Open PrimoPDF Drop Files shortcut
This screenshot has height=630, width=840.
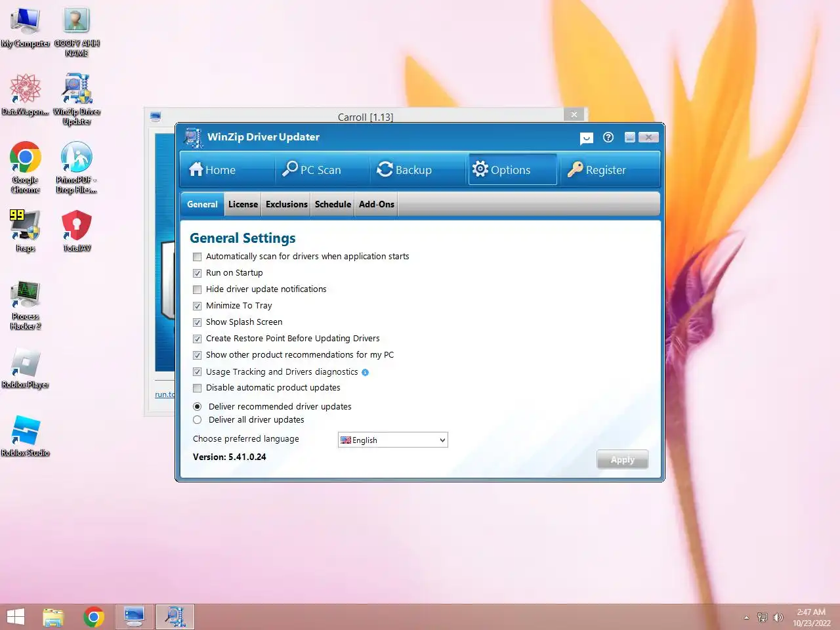pyautogui.click(x=77, y=167)
